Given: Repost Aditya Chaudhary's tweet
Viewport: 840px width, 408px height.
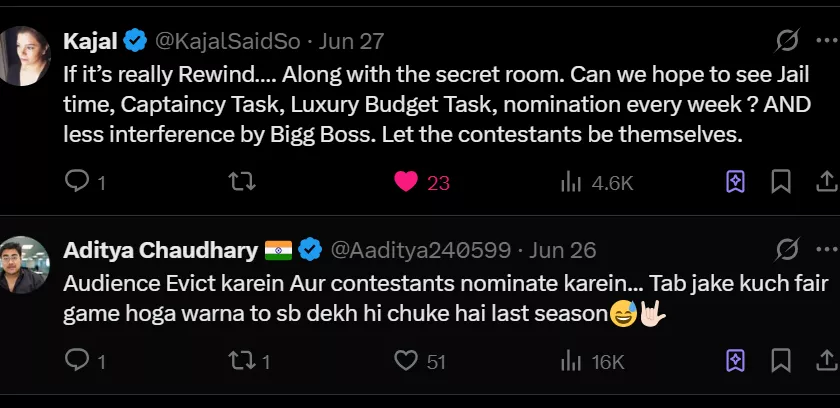Looking at the screenshot, I should pos(242,360).
